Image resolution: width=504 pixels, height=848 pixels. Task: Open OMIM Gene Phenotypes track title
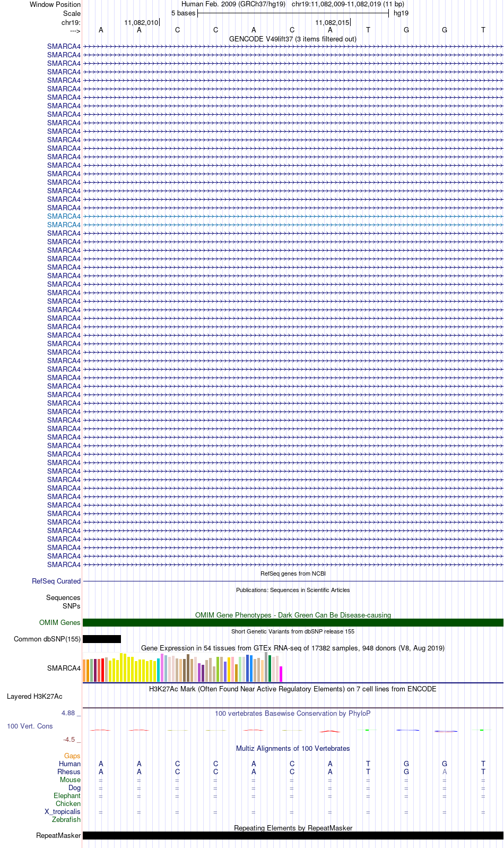click(x=293, y=615)
